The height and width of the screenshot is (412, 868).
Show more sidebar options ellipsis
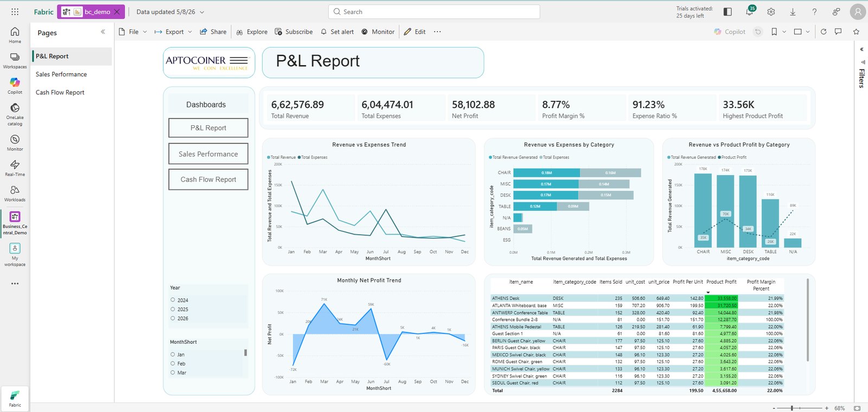click(15, 284)
